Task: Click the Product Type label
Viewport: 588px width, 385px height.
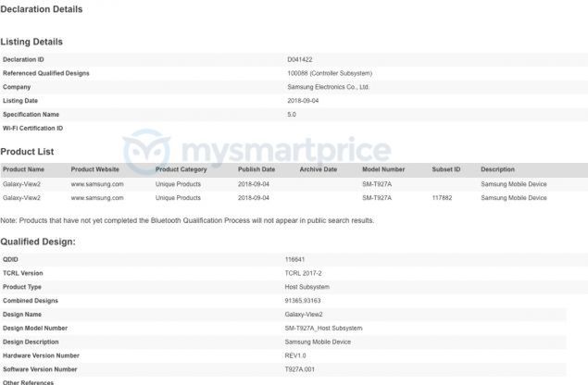Action: [22, 287]
